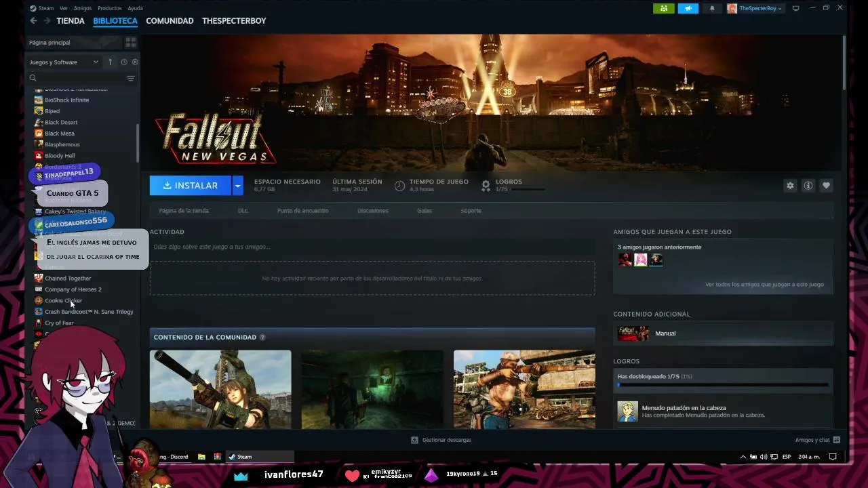This screenshot has width=868, height=488.
Task: Select Company of Heroes 2 in library
Action: point(73,289)
